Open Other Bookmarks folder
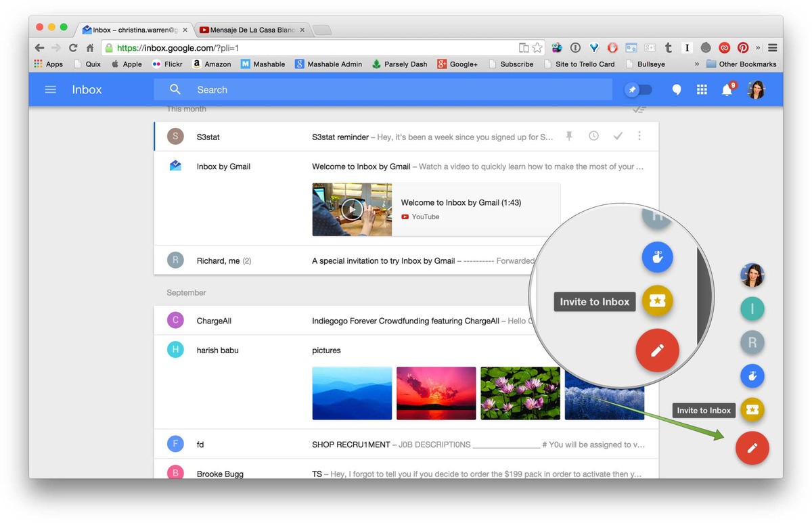 click(741, 64)
